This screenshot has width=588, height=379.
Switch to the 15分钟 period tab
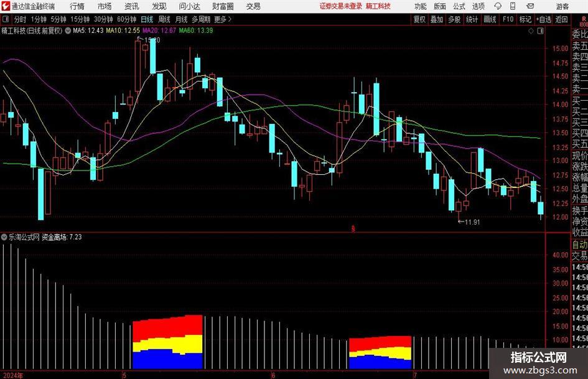(x=80, y=19)
